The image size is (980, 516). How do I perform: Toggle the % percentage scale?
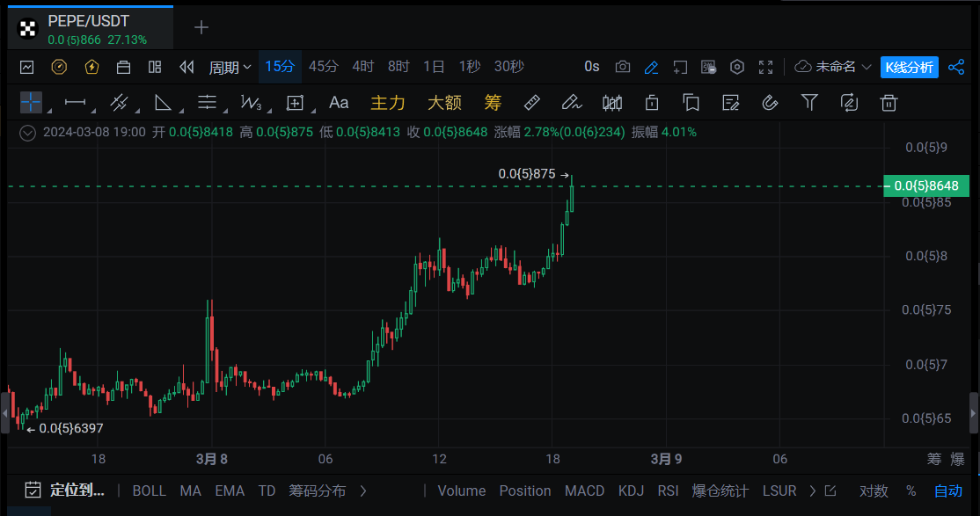point(911,491)
